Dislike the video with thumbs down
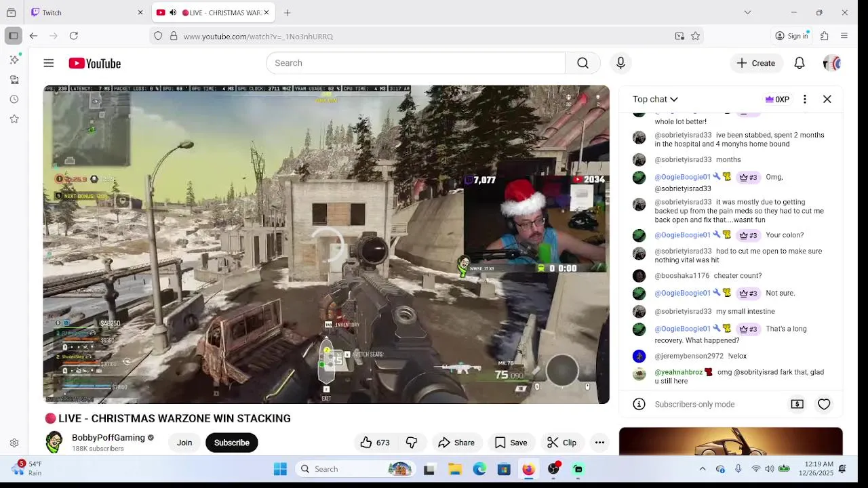 [x=412, y=443]
